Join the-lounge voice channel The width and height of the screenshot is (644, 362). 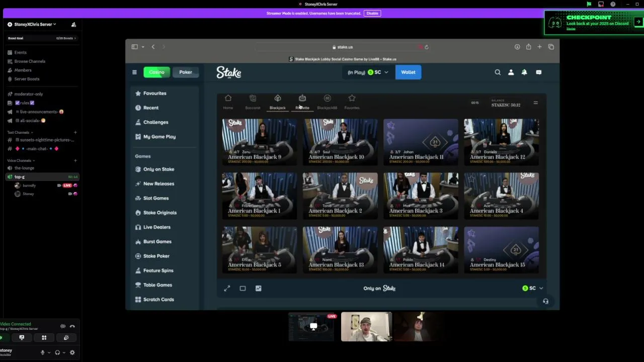point(42,168)
